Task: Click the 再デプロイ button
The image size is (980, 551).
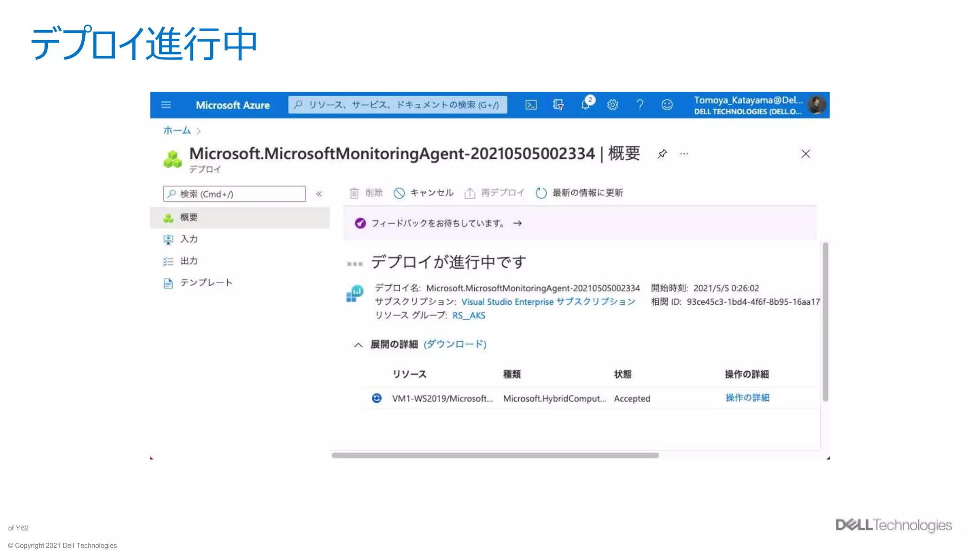Action: click(494, 193)
